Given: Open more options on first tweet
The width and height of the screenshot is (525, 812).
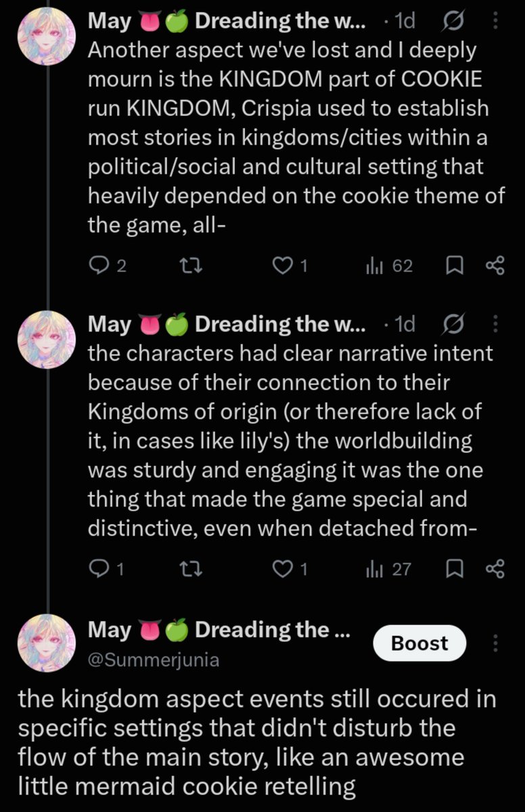Looking at the screenshot, I should pos(497,22).
